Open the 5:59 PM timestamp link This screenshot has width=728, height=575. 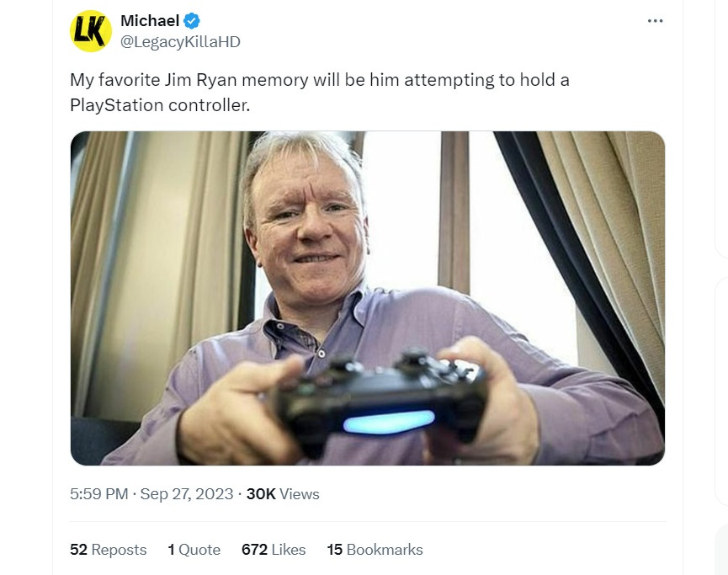99,493
